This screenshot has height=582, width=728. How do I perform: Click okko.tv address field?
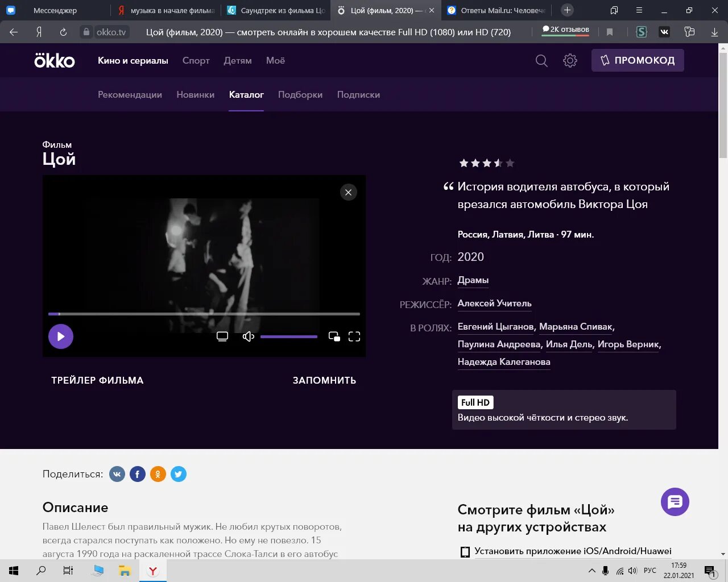111,32
